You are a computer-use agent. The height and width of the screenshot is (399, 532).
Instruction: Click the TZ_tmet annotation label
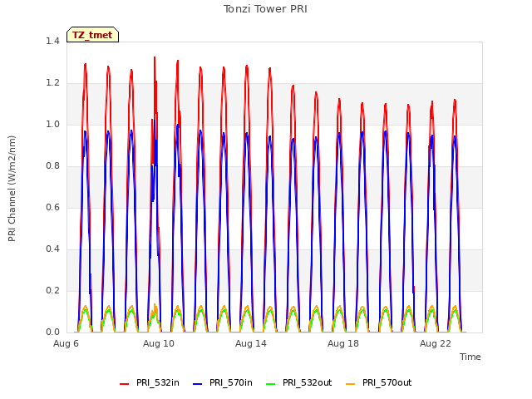click(92, 35)
